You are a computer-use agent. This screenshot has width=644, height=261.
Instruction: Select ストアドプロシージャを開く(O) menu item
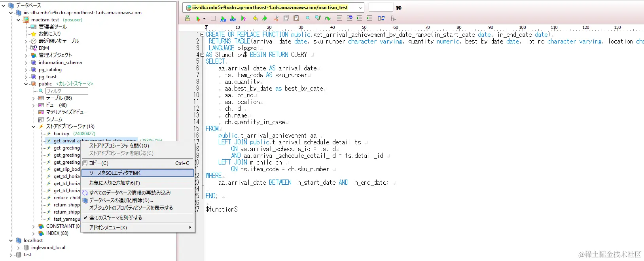(x=138, y=146)
